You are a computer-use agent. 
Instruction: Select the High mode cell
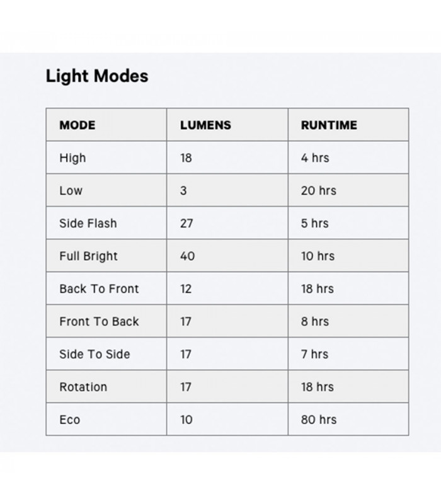(x=72, y=157)
